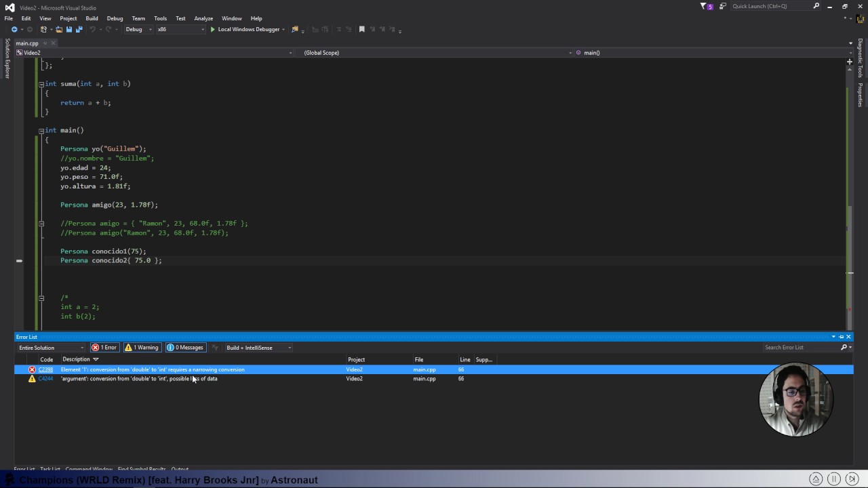Select the 'argument' conversion warning row
Viewport: 868px width, 488px height.
pyautogui.click(x=434, y=379)
